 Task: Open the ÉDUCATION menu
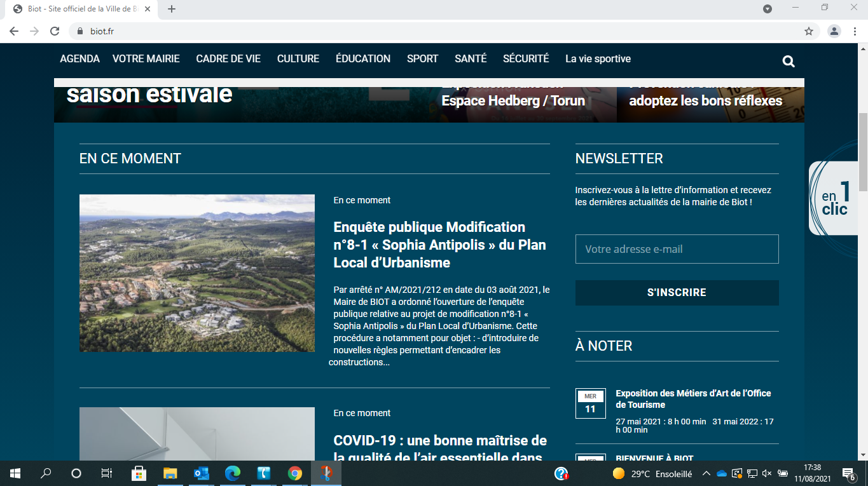point(363,58)
